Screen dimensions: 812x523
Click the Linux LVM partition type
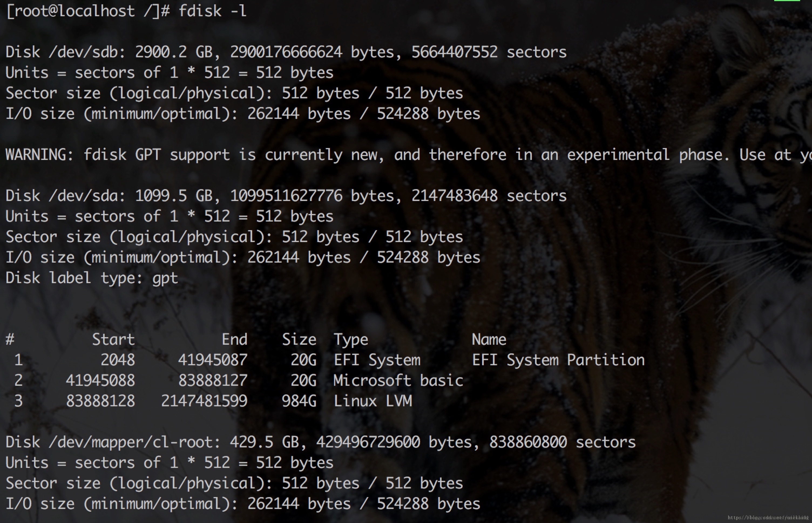(x=373, y=401)
